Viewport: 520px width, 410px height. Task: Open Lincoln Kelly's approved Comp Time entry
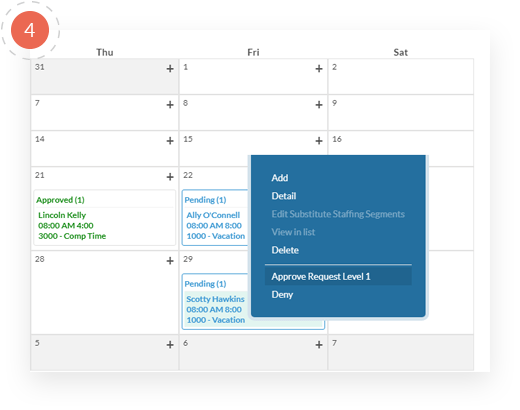(x=72, y=225)
